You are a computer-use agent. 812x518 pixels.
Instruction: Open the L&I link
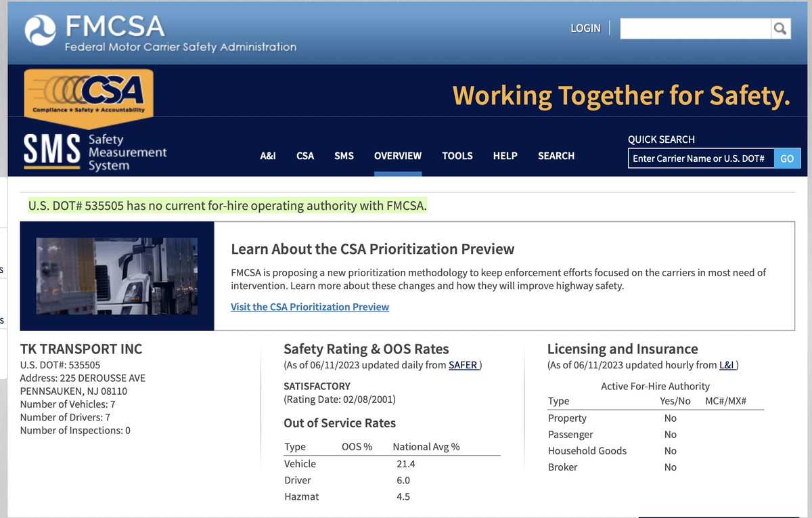coord(727,365)
